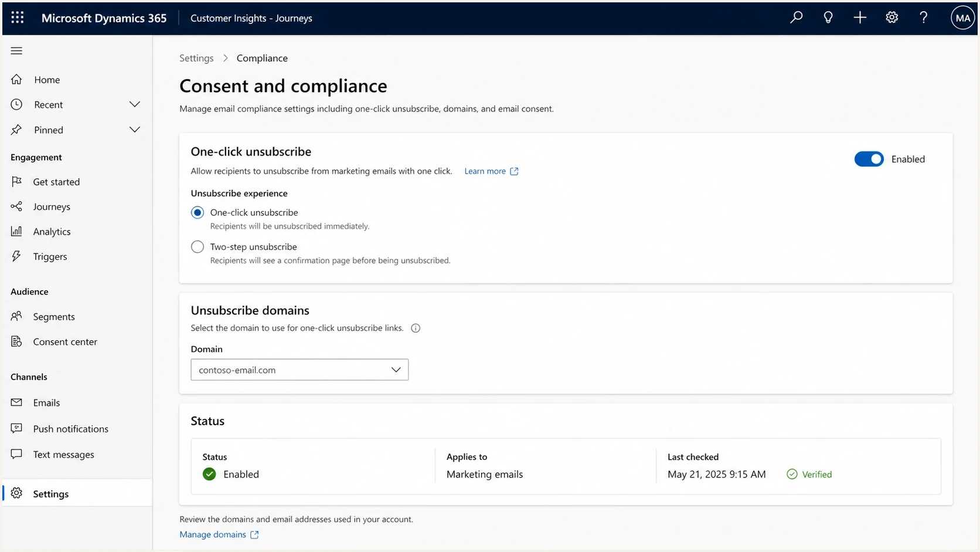Click the Pinned pin icon
The width and height of the screenshot is (980, 552).
click(16, 130)
